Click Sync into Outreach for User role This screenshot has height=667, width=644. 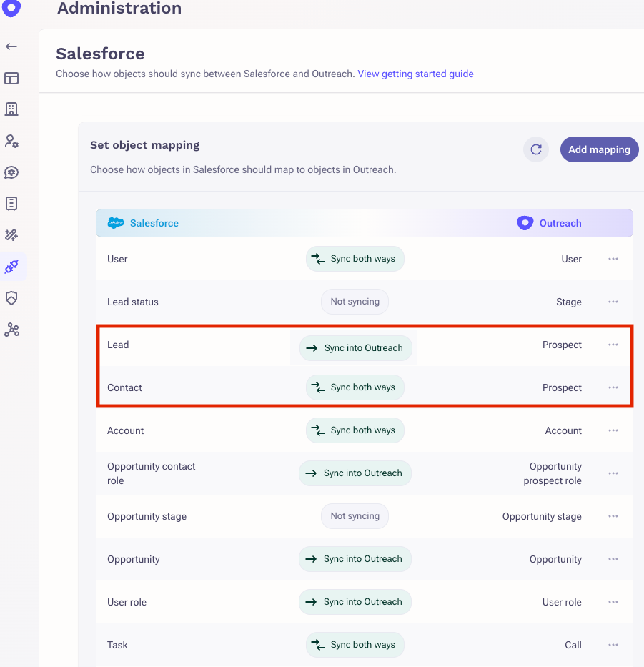(x=355, y=602)
